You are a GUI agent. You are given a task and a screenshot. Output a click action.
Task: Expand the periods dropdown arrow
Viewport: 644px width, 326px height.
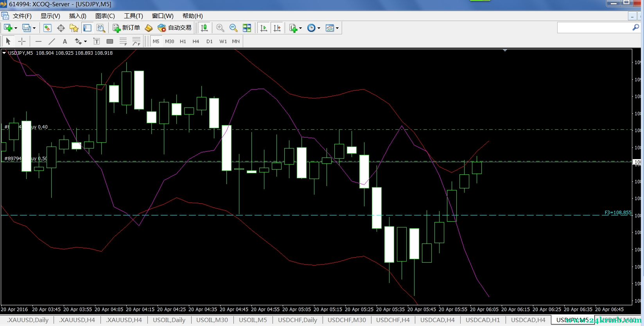point(319,28)
